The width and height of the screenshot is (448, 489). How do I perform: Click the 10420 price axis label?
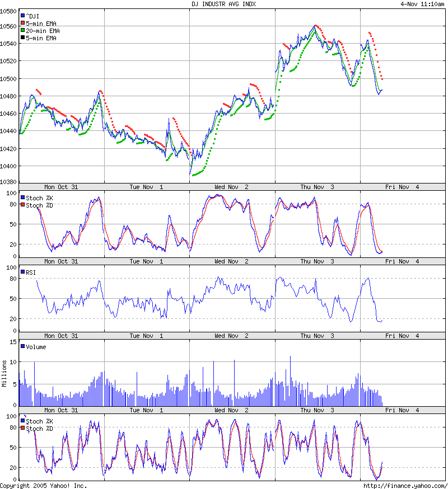pyautogui.click(x=8, y=148)
